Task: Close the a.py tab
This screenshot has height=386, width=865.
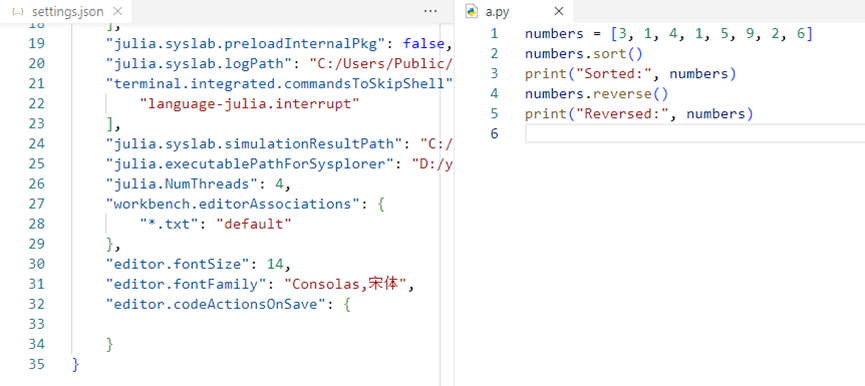Action: pos(558,11)
